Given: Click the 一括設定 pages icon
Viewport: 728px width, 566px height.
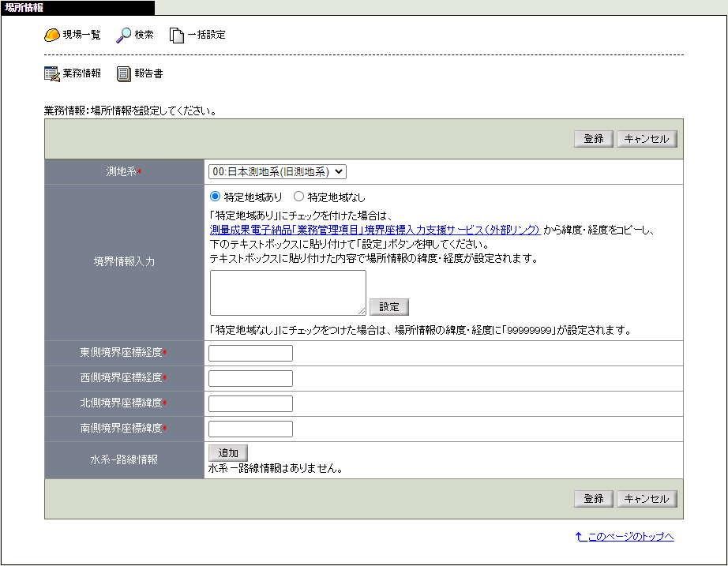Looking at the screenshot, I should click(176, 36).
